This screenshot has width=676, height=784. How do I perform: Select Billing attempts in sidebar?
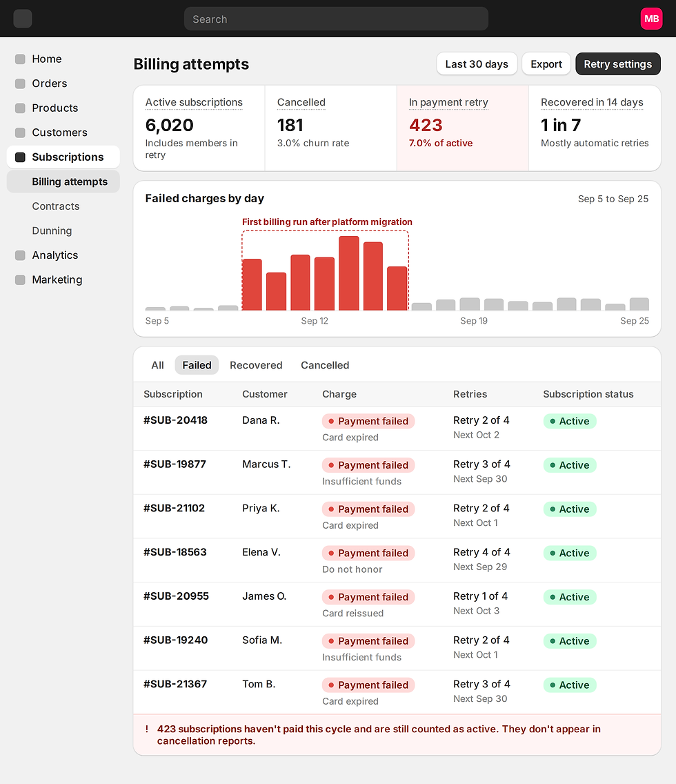pos(63,182)
